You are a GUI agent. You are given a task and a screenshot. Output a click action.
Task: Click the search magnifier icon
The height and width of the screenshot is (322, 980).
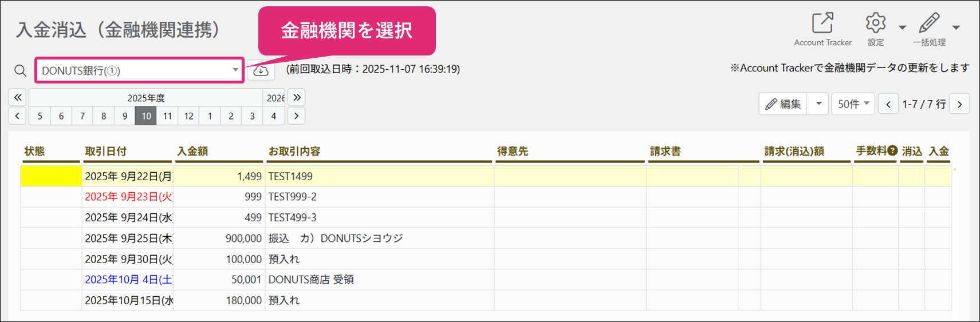click(x=20, y=70)
